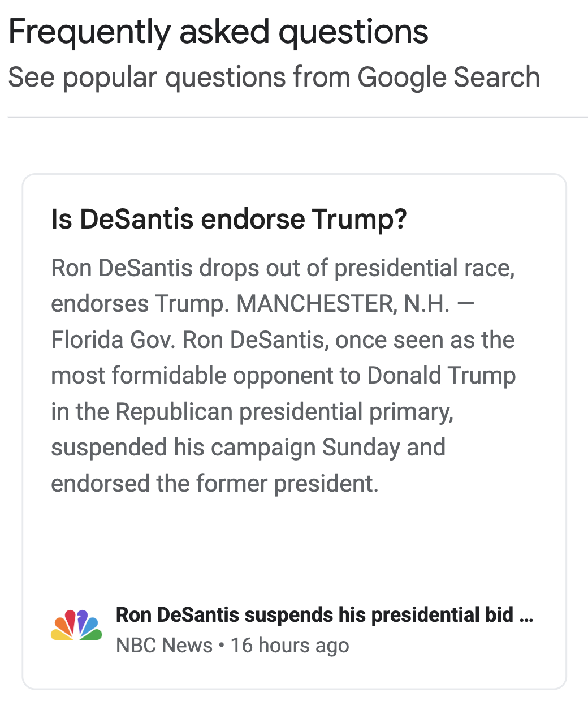Click the words 'Google Search' in the subtitle
588x714 pixels.
click(x=448, y=77)
